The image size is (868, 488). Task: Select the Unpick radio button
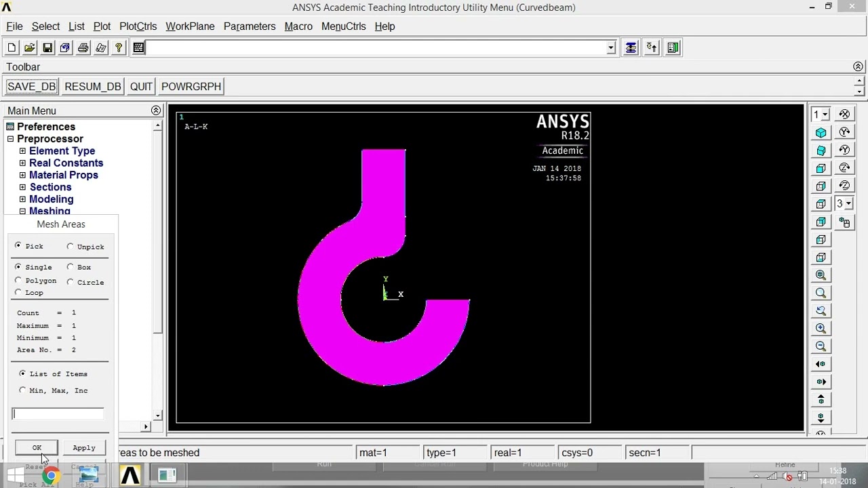[x=70, y=246]
